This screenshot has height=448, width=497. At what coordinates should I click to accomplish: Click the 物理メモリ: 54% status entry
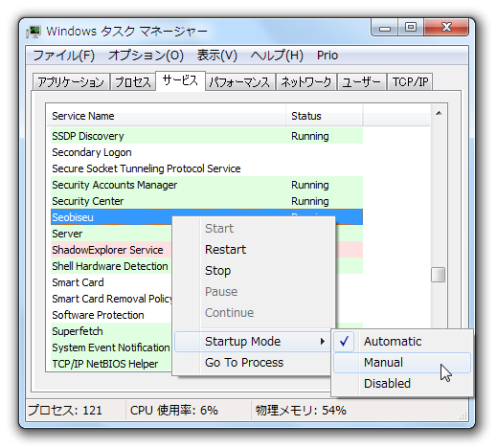pyautogui.click(x=301, y=410)
